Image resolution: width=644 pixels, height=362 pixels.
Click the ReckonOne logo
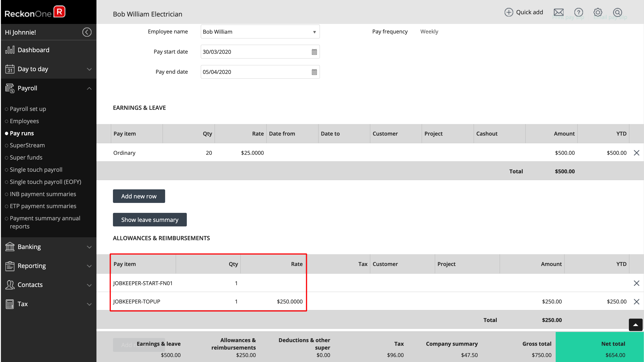pyautogui.click(x=35, y=12)
